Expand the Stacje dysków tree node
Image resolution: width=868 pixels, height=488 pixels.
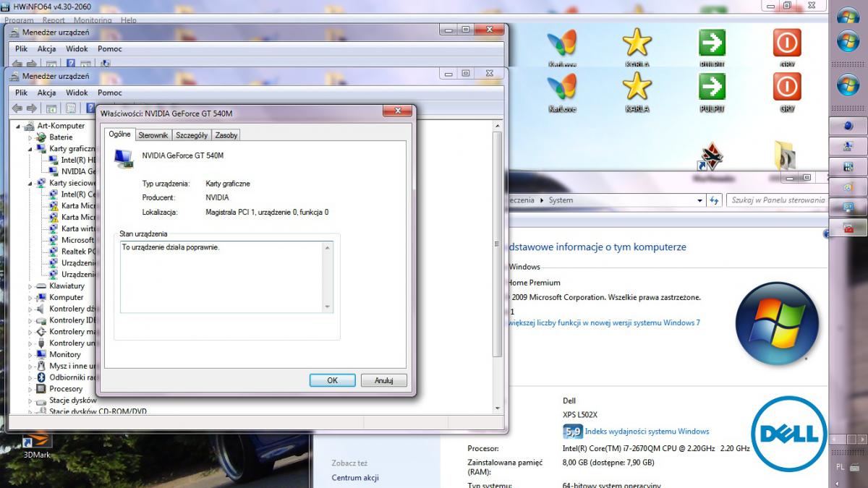(x=31, y=401)
